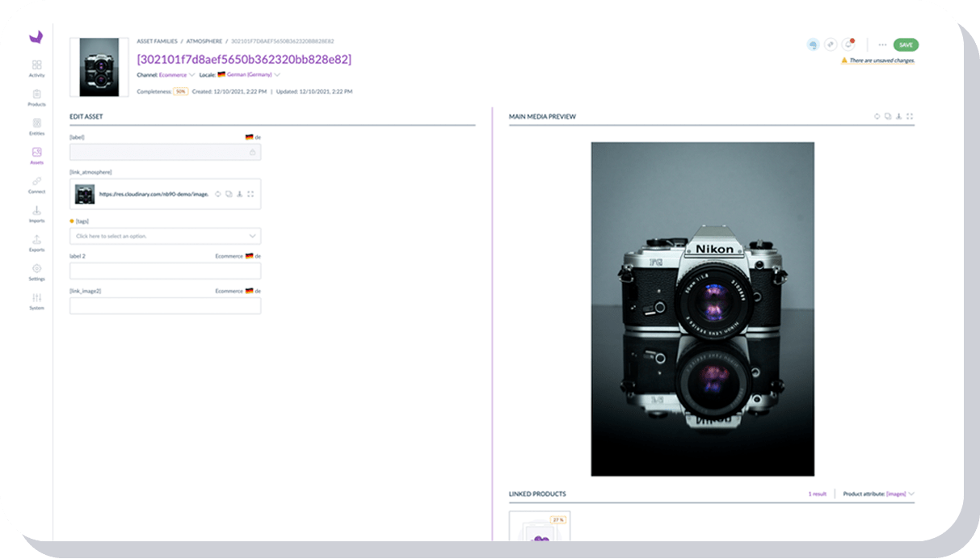980x559 pixels.
Task: Open notifications bell with red badge
Action: point(848,44)
